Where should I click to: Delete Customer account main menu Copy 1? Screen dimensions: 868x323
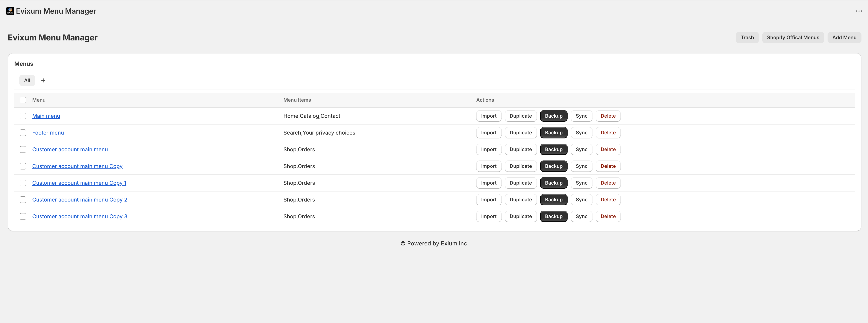[608, 183]
